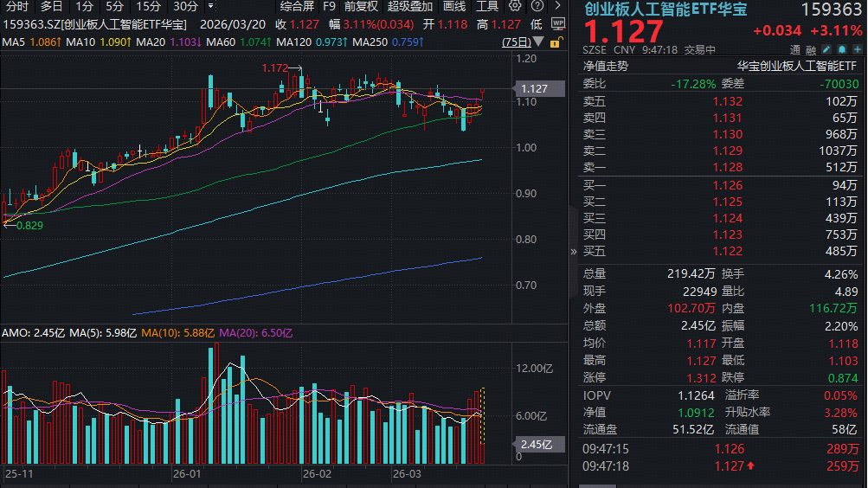868x488 pixels.
Task: Click the WP icon beside the chart header
Action: pyautogui.click(x=556, y=26)
